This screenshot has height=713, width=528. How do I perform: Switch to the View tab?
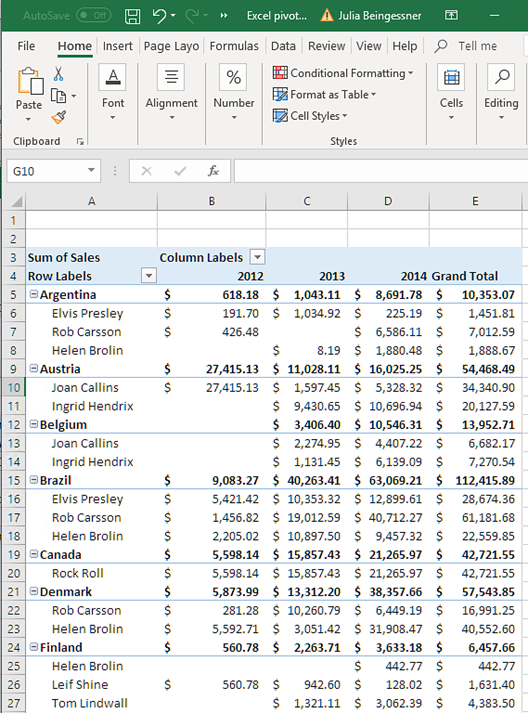369,46
